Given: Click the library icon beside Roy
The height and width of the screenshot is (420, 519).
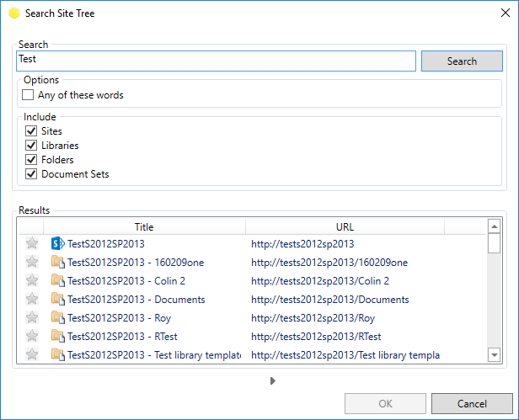Looking at the screenshot, I should tap(58, 317).
